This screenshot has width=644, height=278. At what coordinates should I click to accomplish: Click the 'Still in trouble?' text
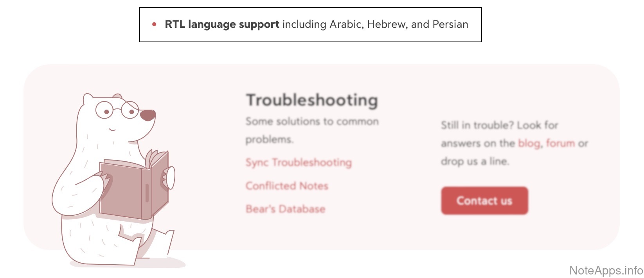pos(477,125)
